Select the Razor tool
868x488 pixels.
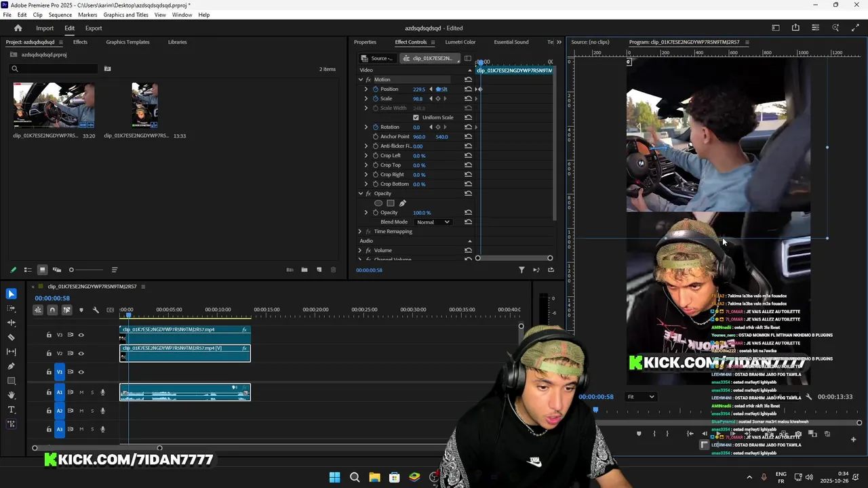click(11, 337)
